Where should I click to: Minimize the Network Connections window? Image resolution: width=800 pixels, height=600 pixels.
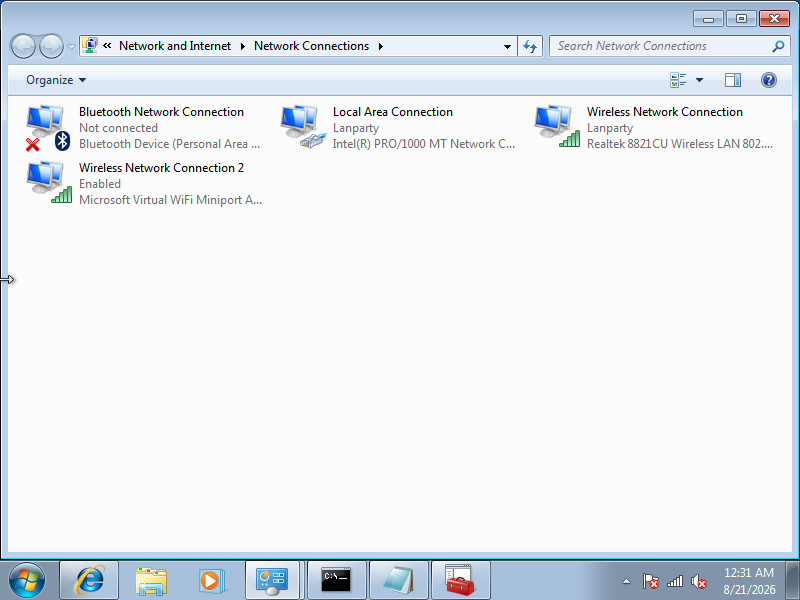coord(708,19)
